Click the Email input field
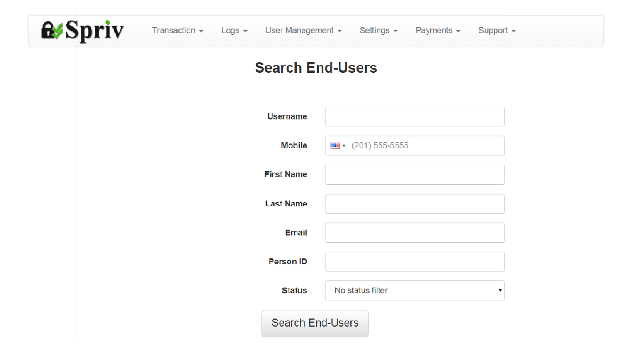Image resolution: width=644 pixels, height=362 pixels. coord(415,233)
